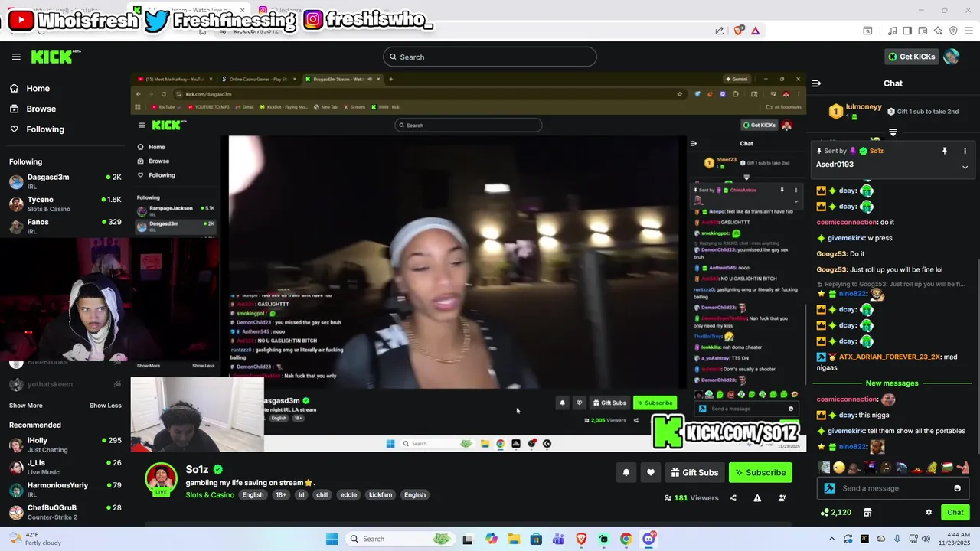
Task: Select the kickfam tag
Action: pos(381,495)
